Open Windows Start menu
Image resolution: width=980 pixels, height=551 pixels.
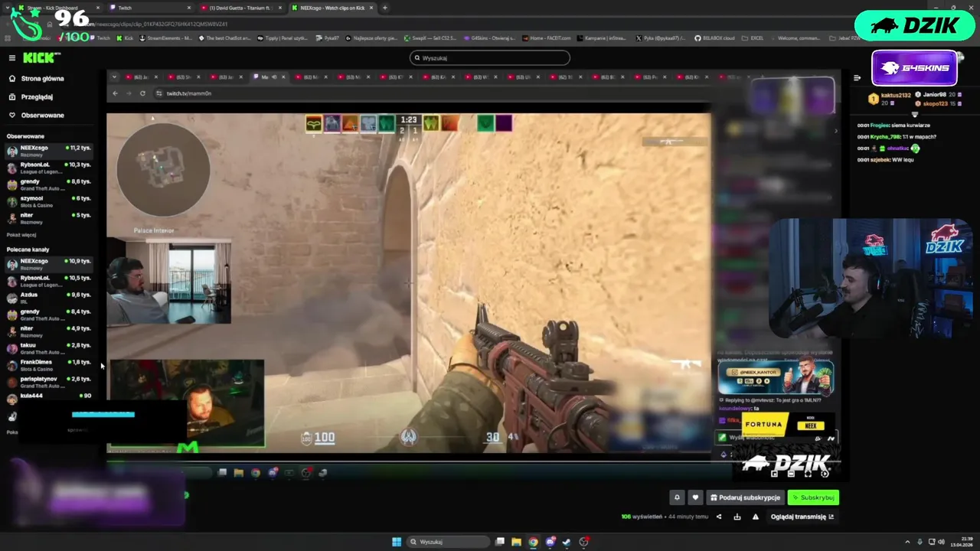(397, 542)
